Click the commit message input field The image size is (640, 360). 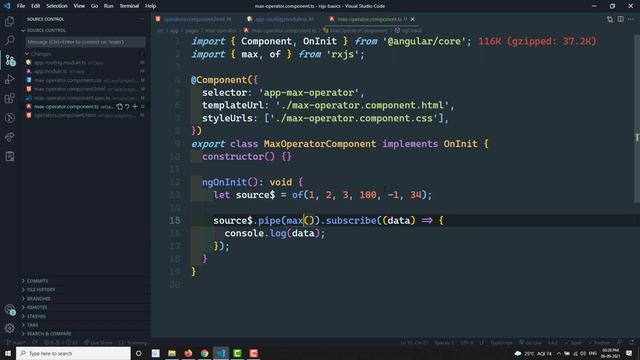tap(85, 42)
